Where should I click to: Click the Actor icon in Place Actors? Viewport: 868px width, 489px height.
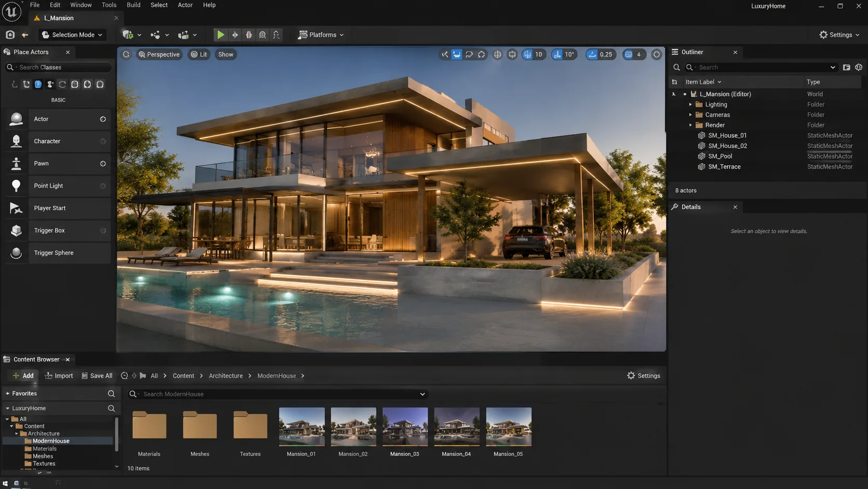click(x=16, y=119)
